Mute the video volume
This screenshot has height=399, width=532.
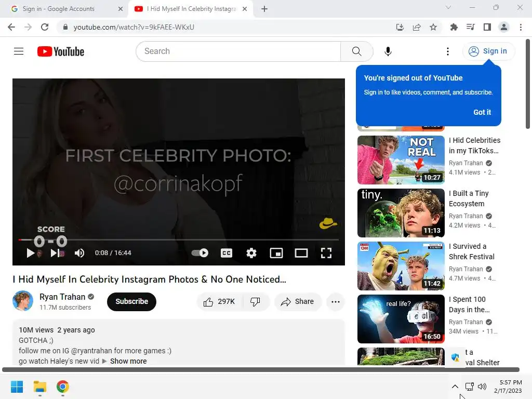[x=79, y=253]
